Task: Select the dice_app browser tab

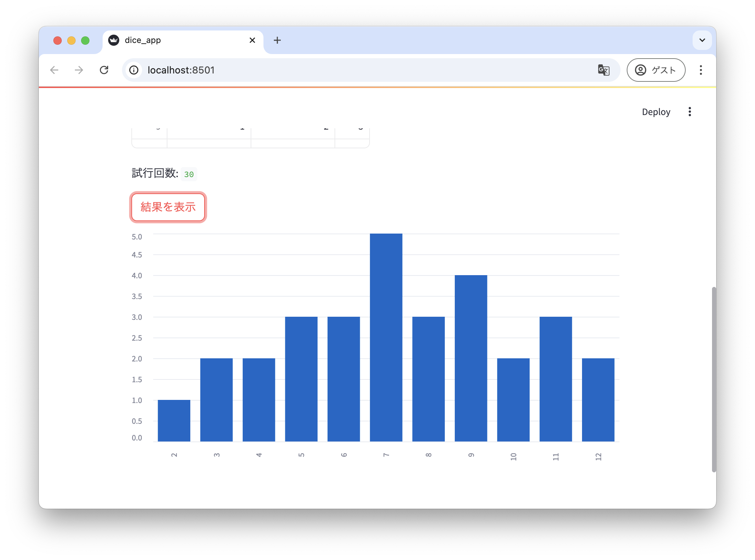Action: pyautogui.click(x=173, y=40)
